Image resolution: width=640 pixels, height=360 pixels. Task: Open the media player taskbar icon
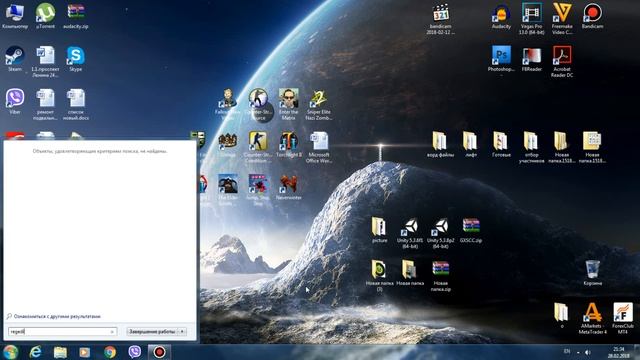[x=84, y=352]
